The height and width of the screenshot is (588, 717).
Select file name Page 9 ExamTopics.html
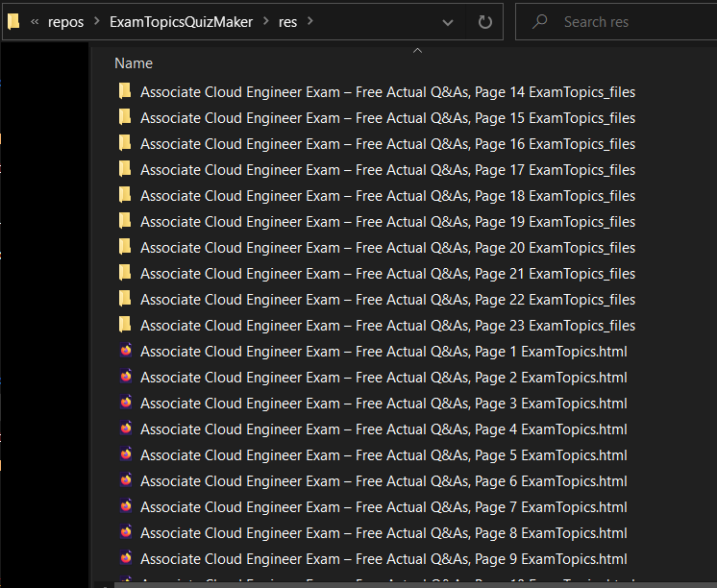384,559
